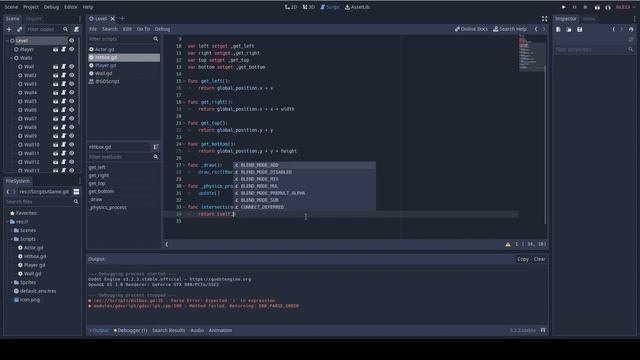Add a new node with the plus icon
Screen dimensions: 640x360
click(x=9, y=29)
